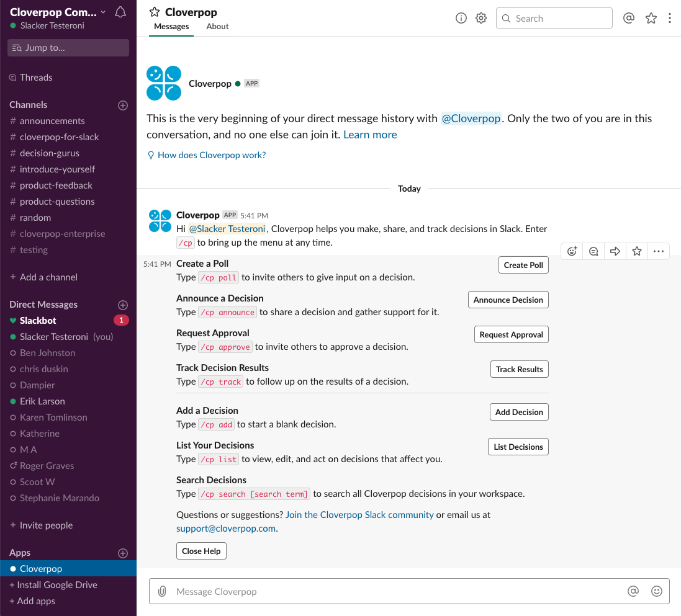This screenshot has height=616, width=681.
Task: Open the product-feedback channel
Action: (68, 185)
